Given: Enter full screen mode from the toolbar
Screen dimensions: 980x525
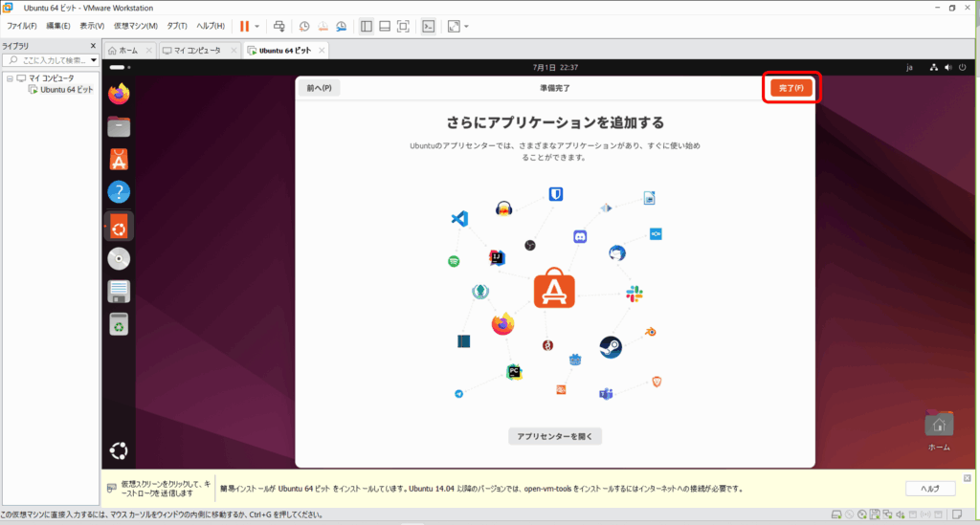Looking at the screenshot, I should click(x=403, y=26).
